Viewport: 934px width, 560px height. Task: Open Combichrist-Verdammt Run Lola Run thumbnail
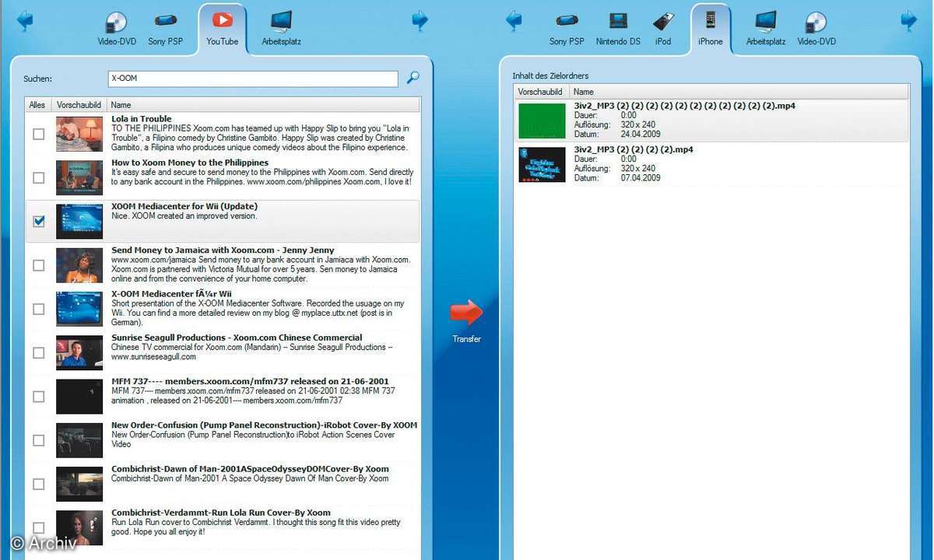coord(79,527)
